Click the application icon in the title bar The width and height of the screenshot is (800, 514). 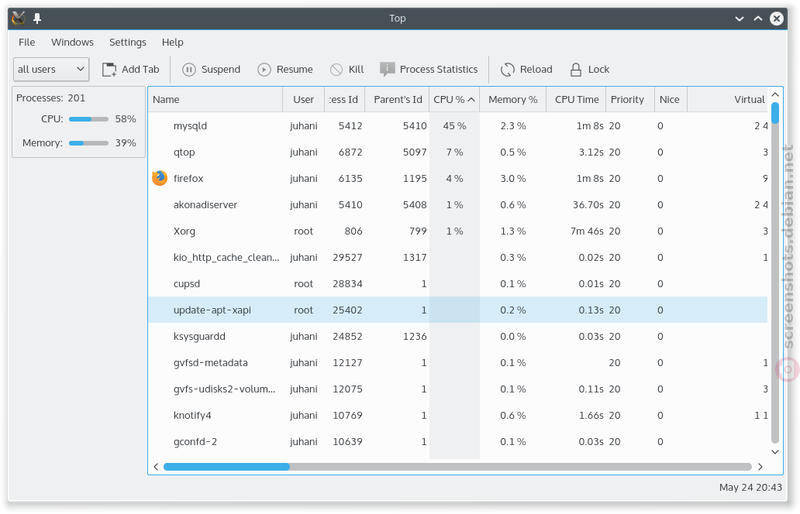pos(18,19)
